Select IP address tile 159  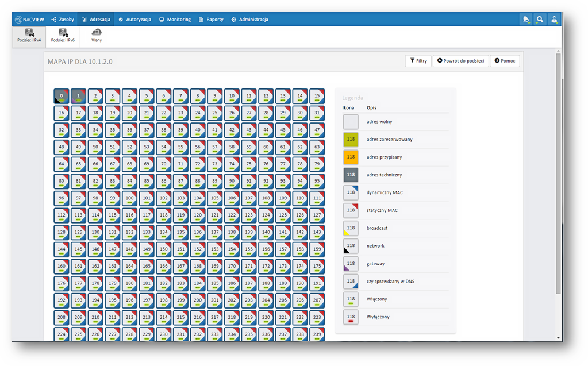317,249
